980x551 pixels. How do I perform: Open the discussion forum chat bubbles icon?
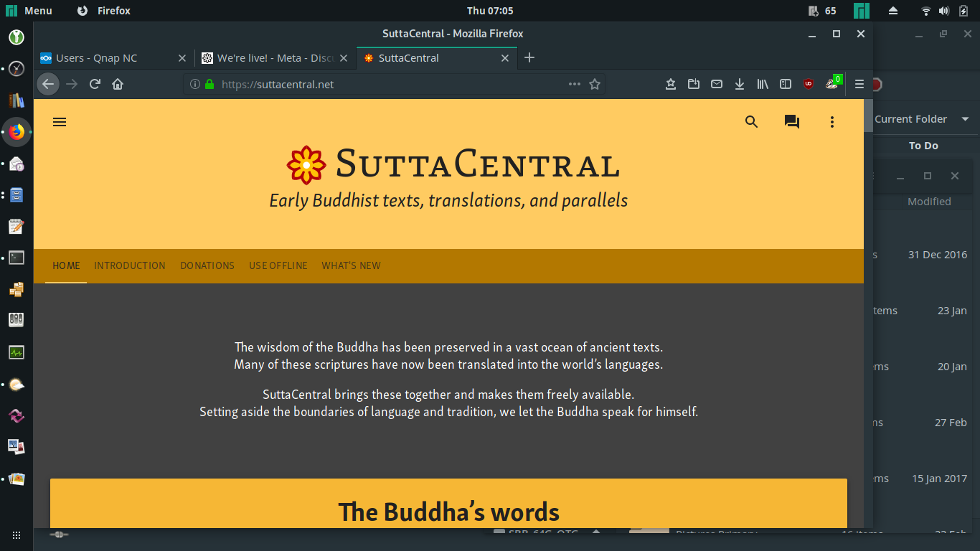click(792, 122)
